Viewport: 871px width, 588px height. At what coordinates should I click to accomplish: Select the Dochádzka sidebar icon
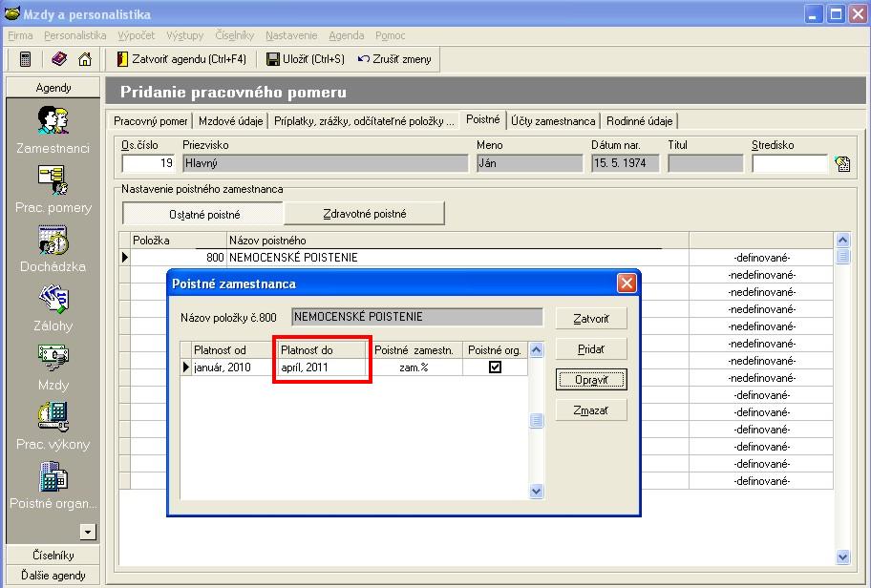[x=53, y=240]
